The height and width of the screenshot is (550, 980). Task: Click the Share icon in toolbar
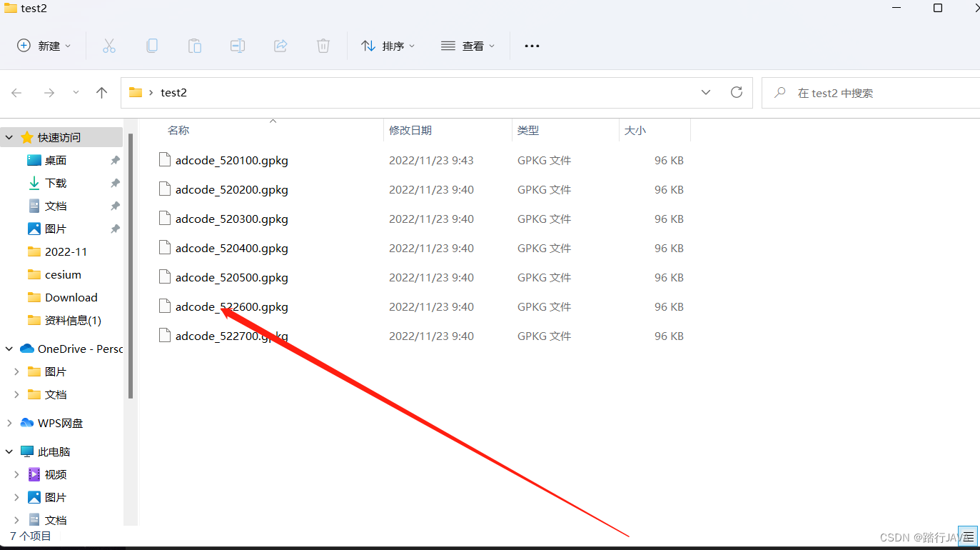point(281,46)
